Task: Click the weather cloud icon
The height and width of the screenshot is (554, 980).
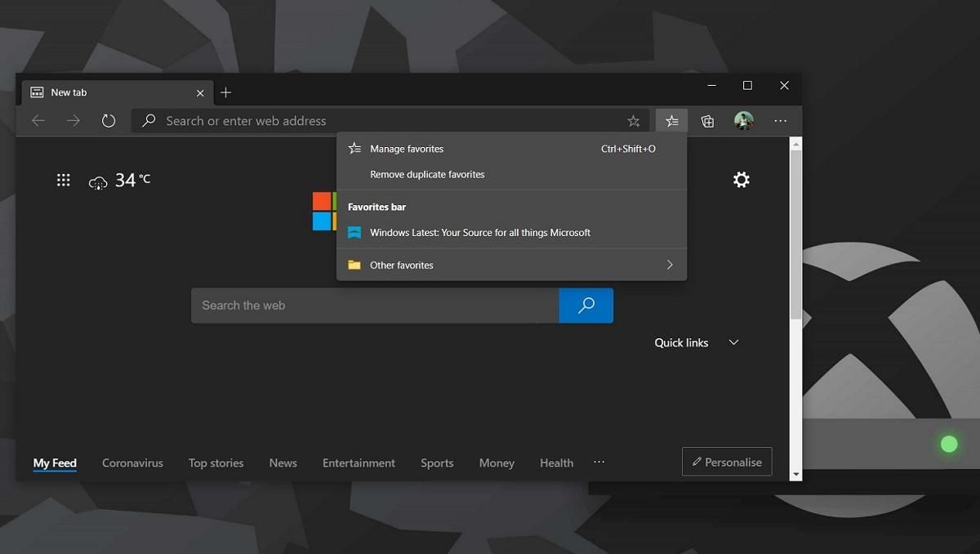Action: (x=98, y=183)
